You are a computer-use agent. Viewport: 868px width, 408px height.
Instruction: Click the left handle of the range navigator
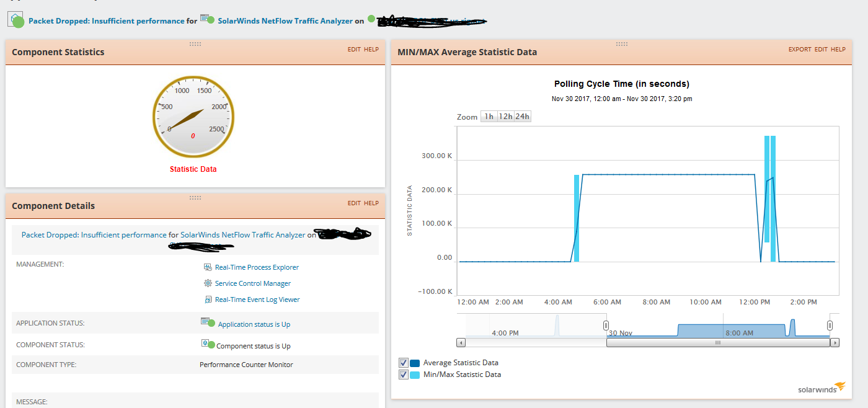pyautogui.click(x=606, y=326)
